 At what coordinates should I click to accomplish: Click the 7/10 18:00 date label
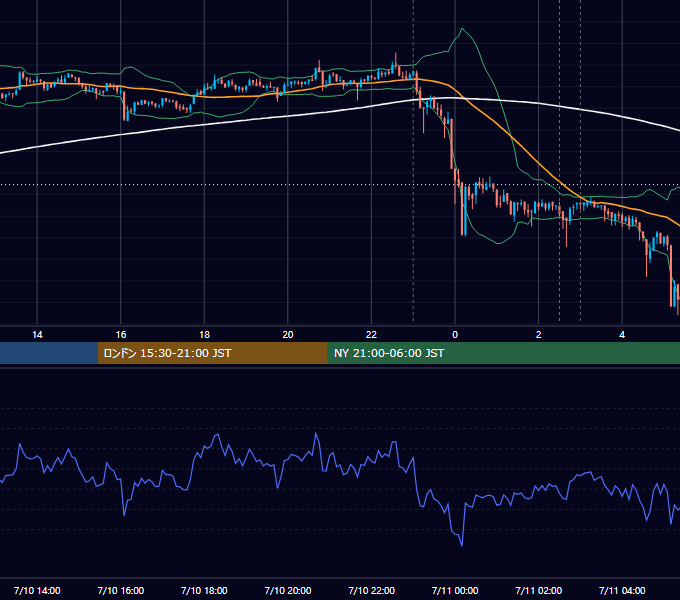pyautogui.click(x=204, y=590)
